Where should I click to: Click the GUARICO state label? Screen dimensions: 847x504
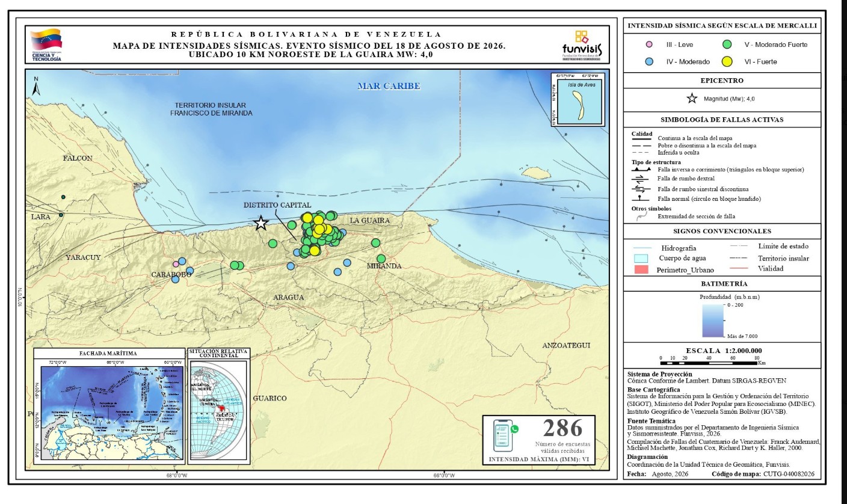tap(269, 398)
